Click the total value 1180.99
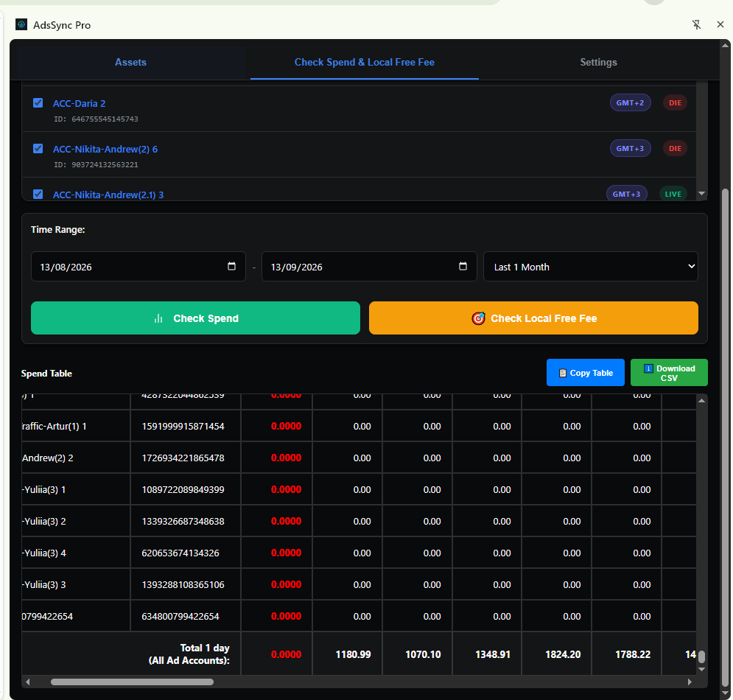 [x=353, y=654]
